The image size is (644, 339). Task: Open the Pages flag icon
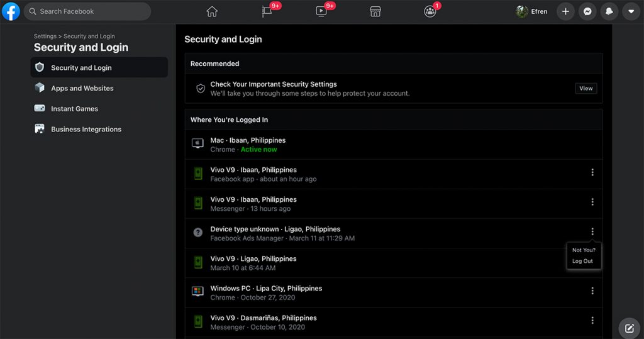point(267,11)
